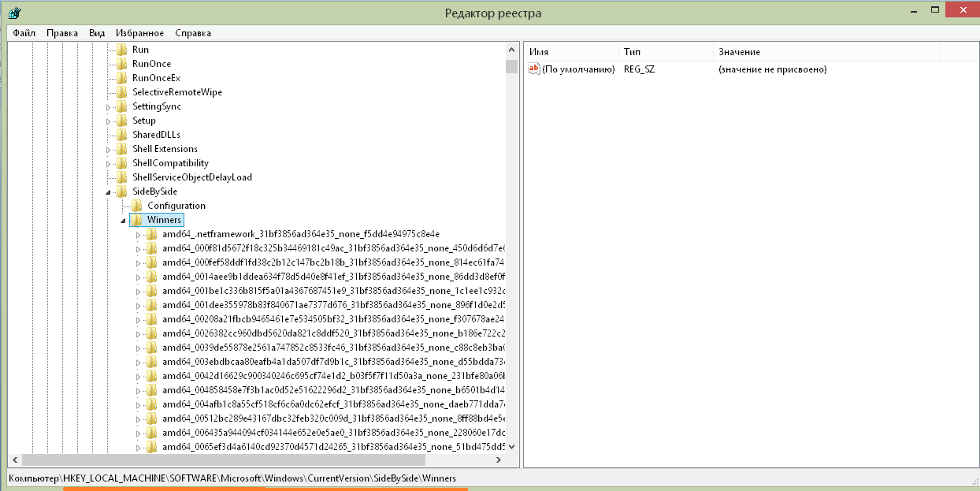Screen dimensions: 980x491
Task: Click the tree's horizontal scrollbar right arrow
Action: [x=499, y=460]
